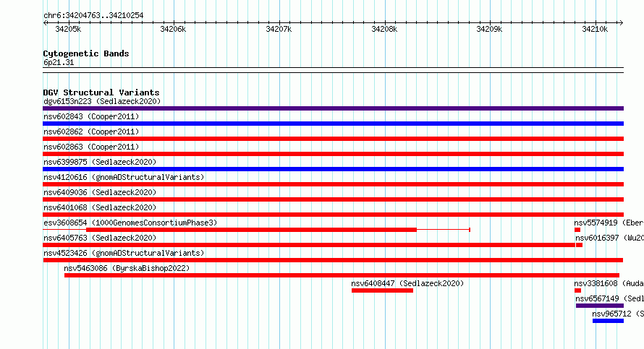Select the nsv6409036 (Sedlazeck2020) label
Screen dimensions: 644x349
click(100, 192)
